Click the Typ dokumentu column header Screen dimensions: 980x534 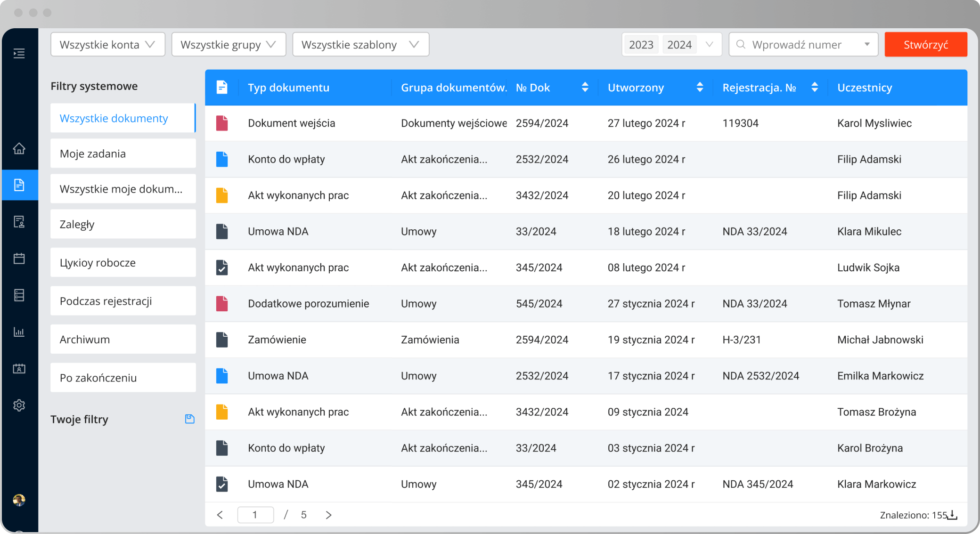288,87
